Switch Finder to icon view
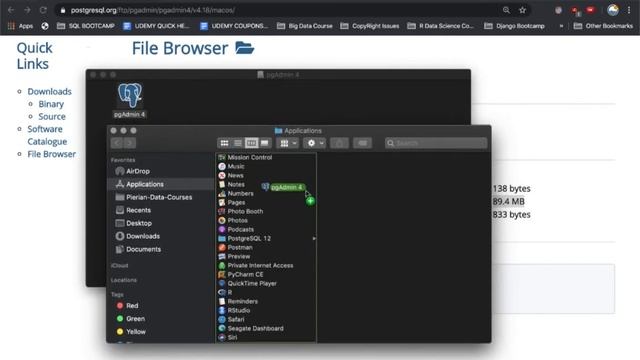Image resolution: width=640 pixels, height=360 pixels. click(224, 143)
